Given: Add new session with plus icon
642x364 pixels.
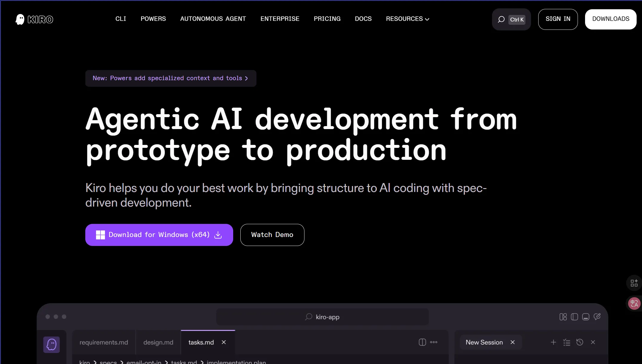Looking at the screenshot, I should point(553,342).
